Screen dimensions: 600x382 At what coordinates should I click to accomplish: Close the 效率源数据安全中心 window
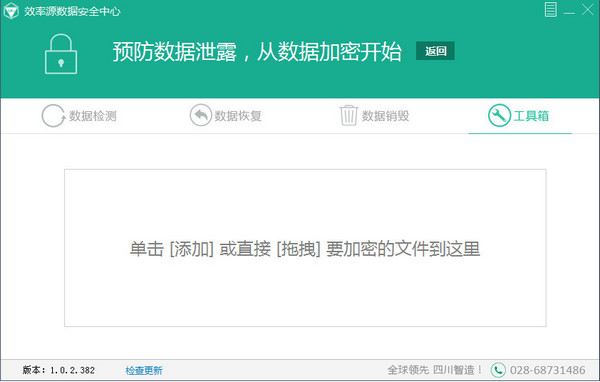tap(588, 10)
